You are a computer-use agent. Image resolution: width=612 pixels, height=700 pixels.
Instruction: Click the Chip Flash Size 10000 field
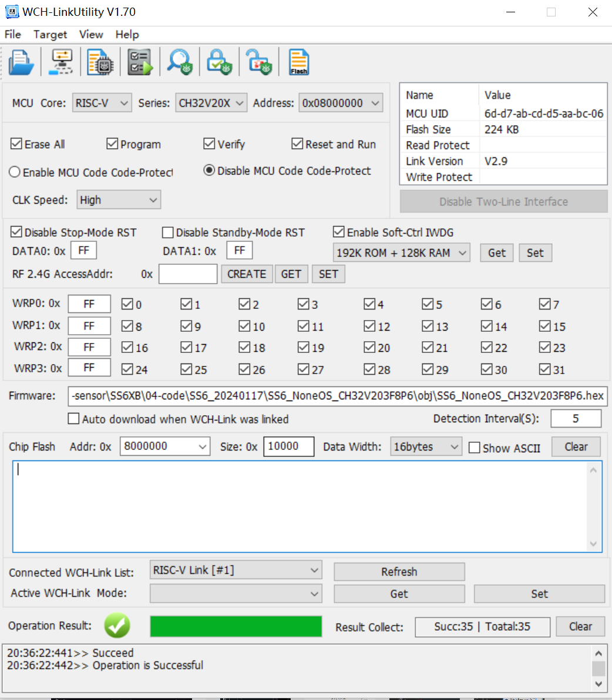[289, 446]
